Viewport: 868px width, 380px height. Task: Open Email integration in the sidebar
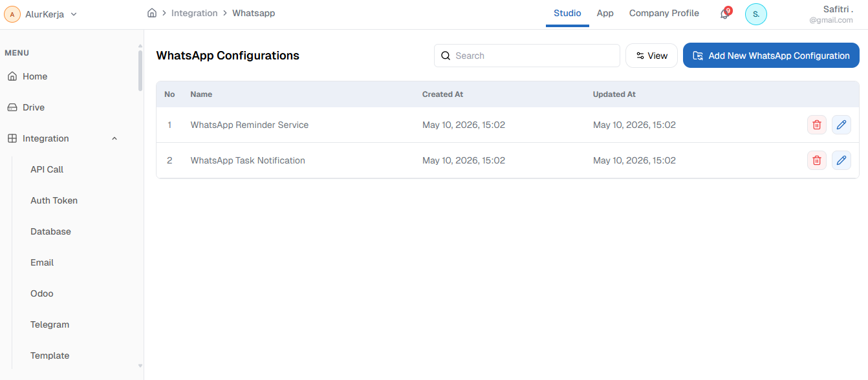click(42, 262)
